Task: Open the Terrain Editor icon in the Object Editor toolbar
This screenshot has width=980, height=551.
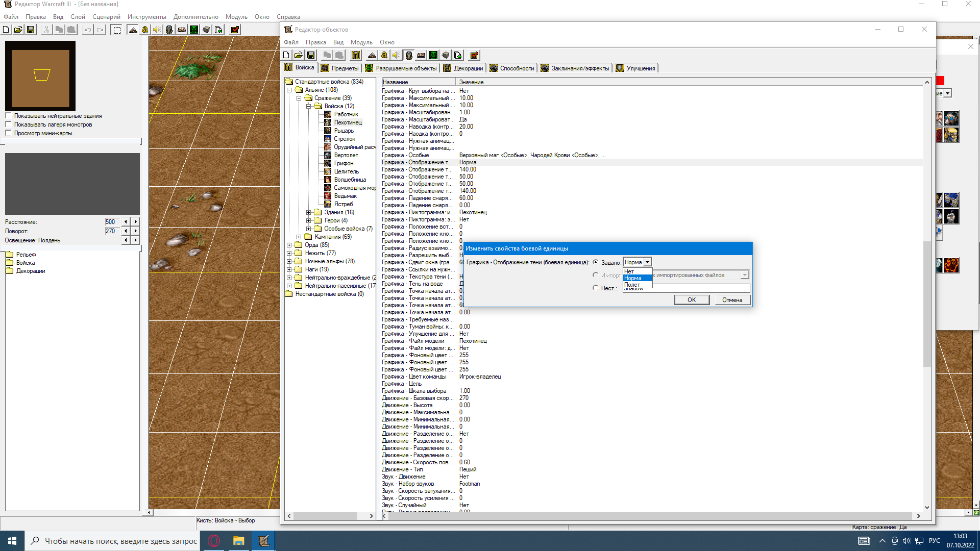Action: tap(372, 55)
